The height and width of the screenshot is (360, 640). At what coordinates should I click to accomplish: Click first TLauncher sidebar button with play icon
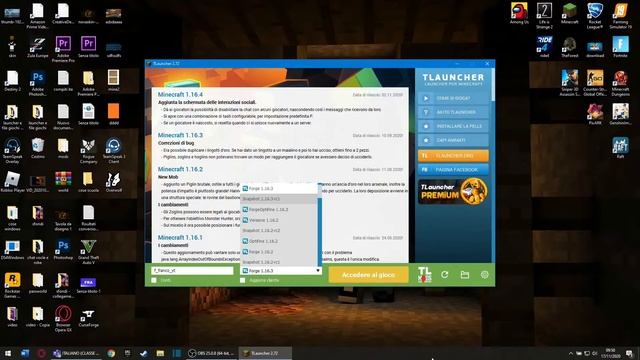click(453, 98)
